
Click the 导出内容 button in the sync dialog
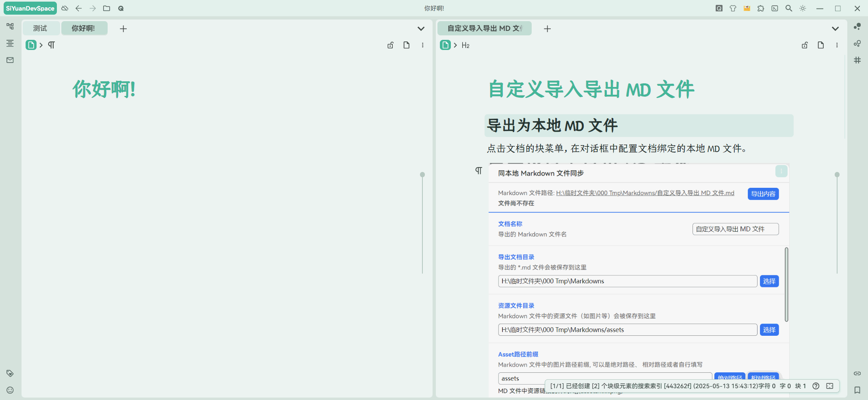[x=763, y=193]
